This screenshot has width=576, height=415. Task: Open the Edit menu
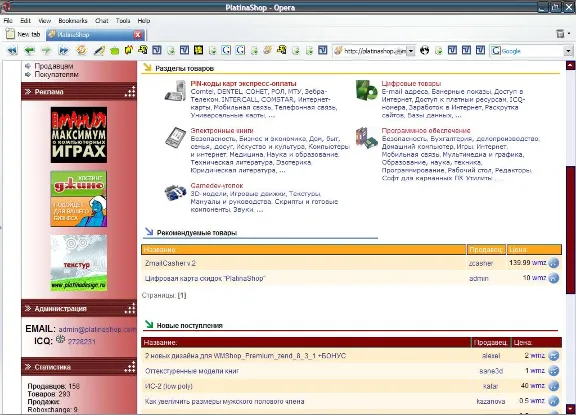click(x=25, y=21)
